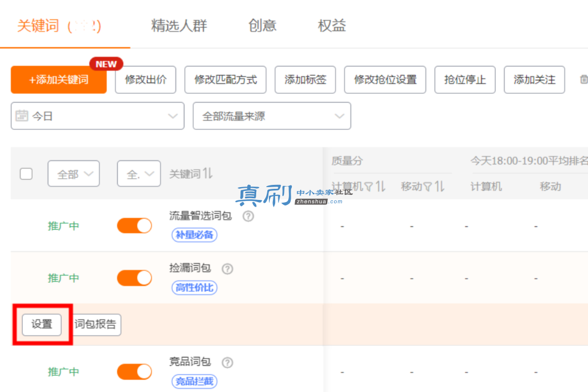Open help tooltip for 捡漏词包

click(227, 269)
